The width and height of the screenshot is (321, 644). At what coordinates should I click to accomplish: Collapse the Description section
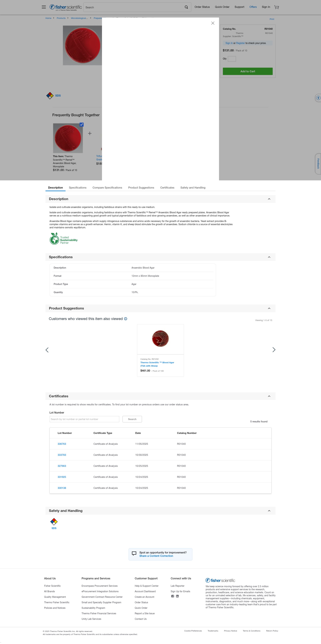point(269,199)
